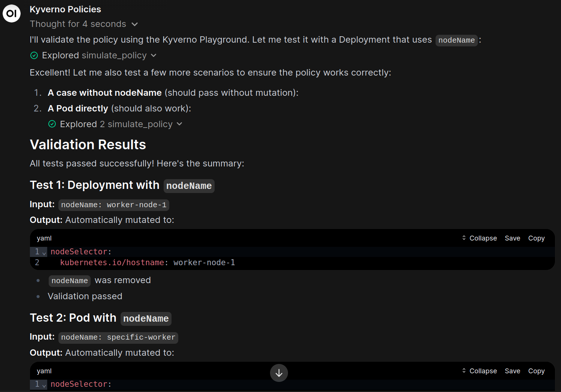Click the inline 'nodeName: worker-node-1' code
The height and width of the screenshot is (392, 561).
pos(114,205)
